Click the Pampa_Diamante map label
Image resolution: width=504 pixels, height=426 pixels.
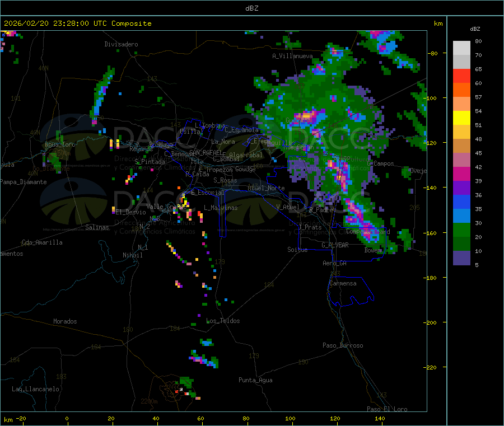[24, 182]
